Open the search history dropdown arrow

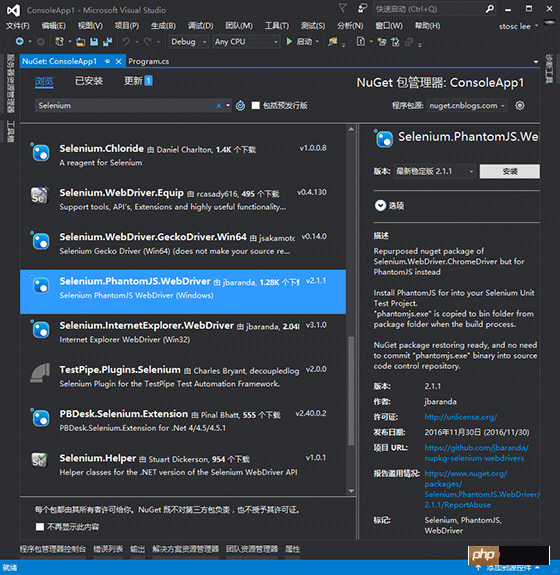(228, 106)
